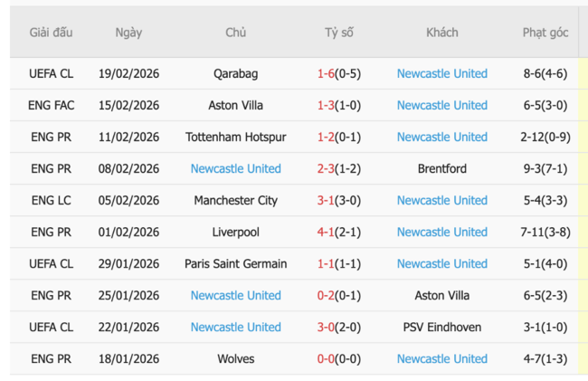588x381 pixels.
Task: Open Newcastle United link in the Wolves row
Action: (441, 358)
